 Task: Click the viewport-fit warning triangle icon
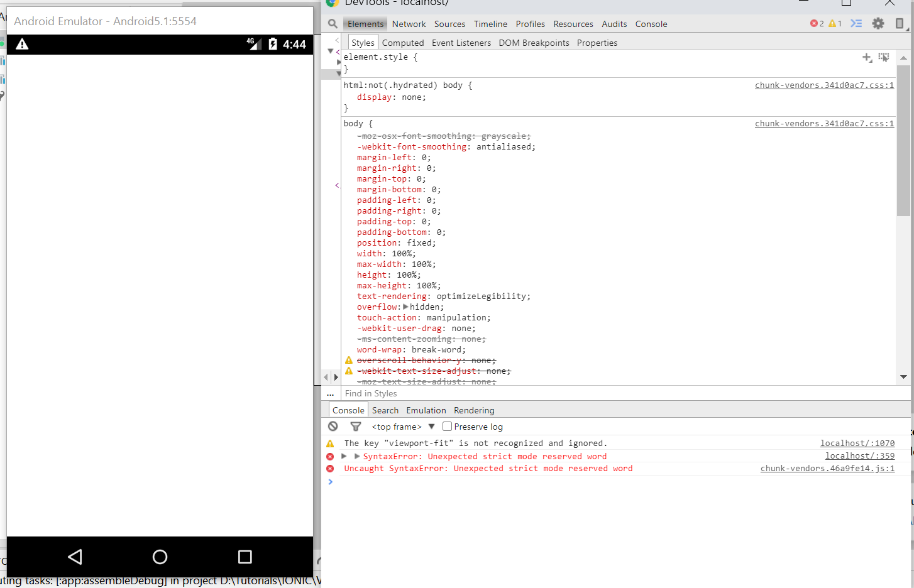(330, 444)
